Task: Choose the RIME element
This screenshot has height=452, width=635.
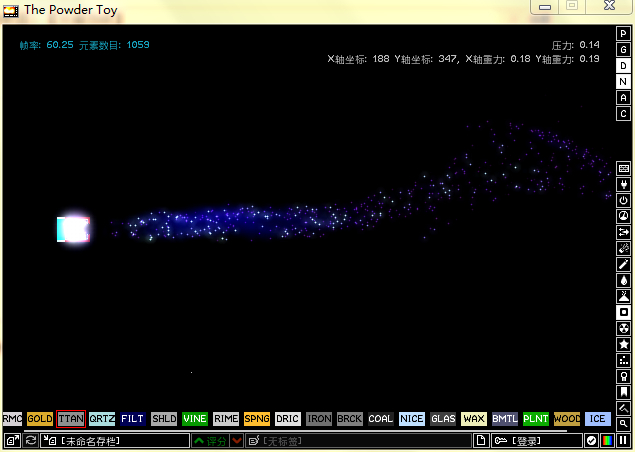Action: [226, 419]
